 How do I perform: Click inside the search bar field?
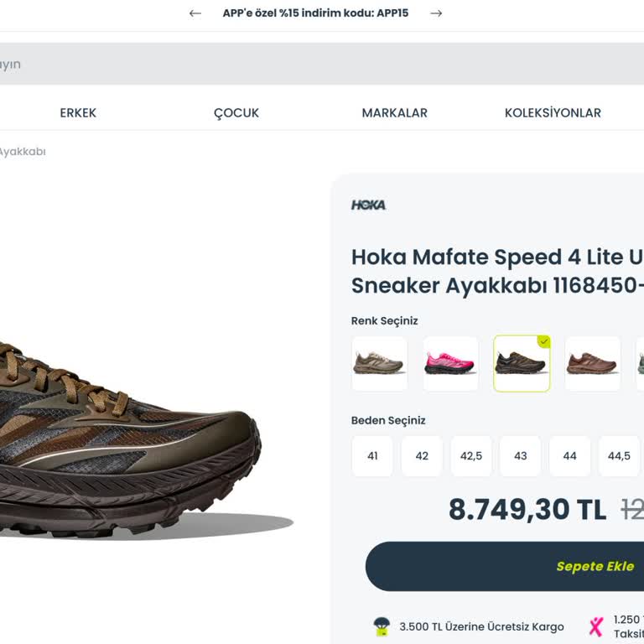coord(322,64)
